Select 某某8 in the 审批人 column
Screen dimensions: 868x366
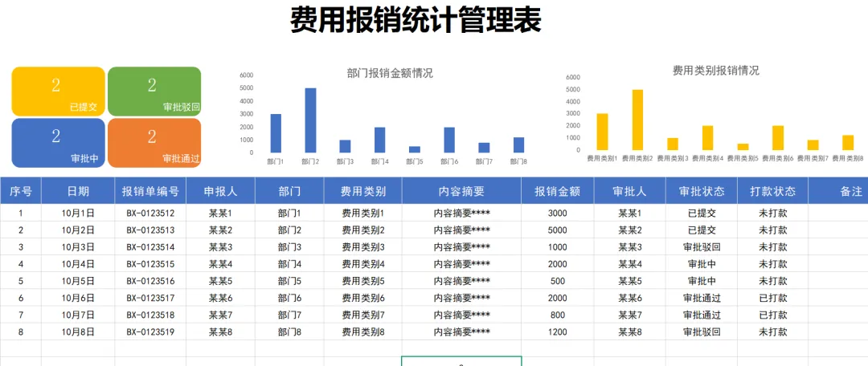pos(630,332)
